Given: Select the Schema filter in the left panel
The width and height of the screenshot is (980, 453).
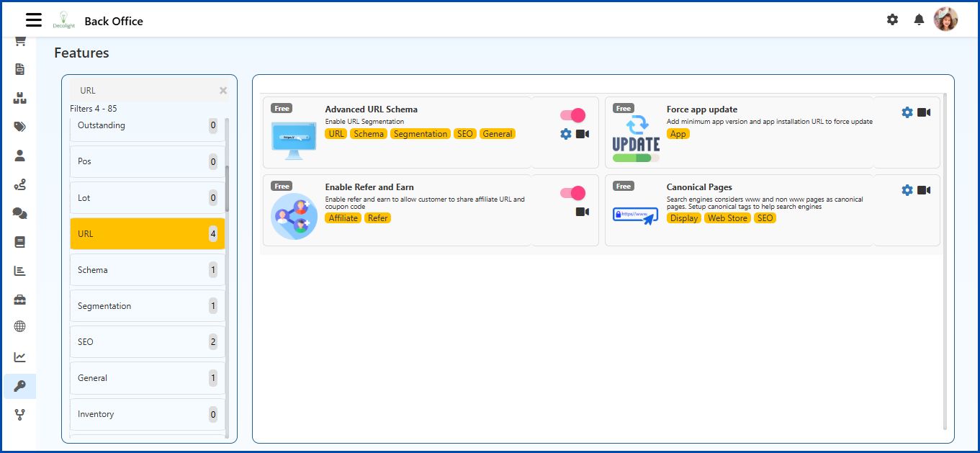Looking at the screenshot, I should [147, 269].
